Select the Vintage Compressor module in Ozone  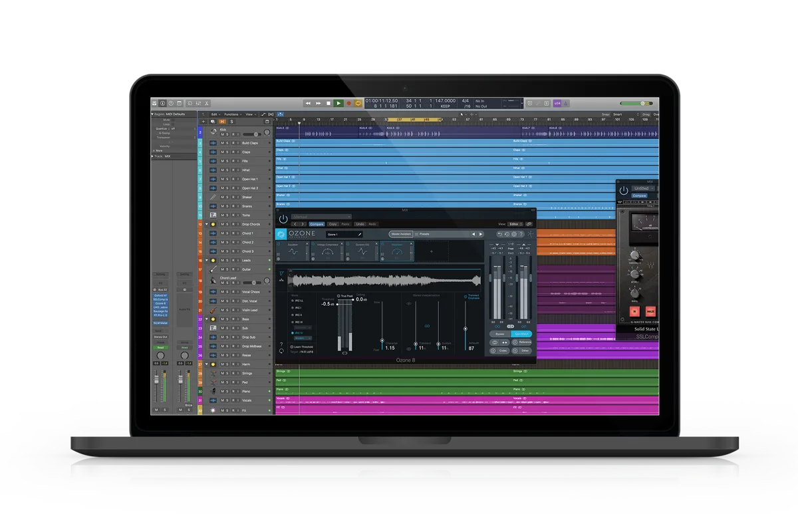(x=327, y=251)
